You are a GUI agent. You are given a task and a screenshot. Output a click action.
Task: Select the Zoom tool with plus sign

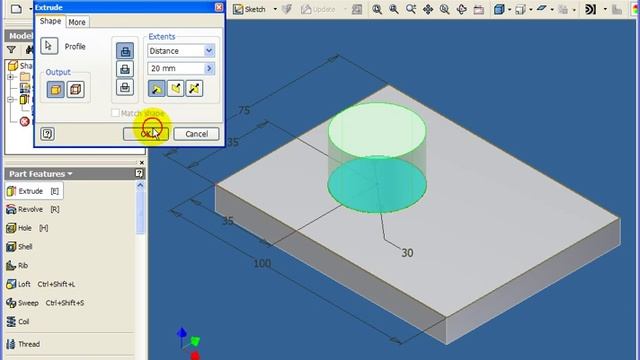(411, 9)
